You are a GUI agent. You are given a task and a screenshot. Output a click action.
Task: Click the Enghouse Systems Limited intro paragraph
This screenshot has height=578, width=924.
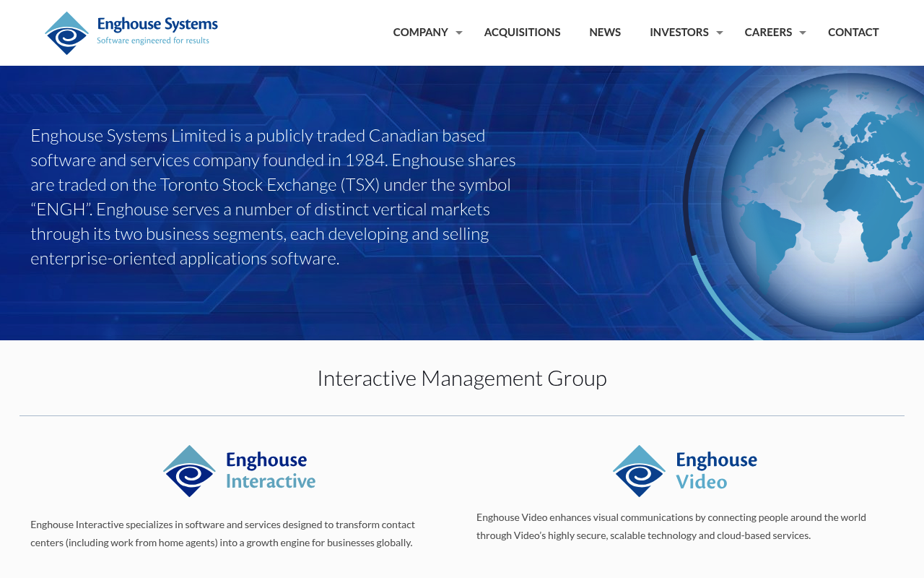(274, 197)
